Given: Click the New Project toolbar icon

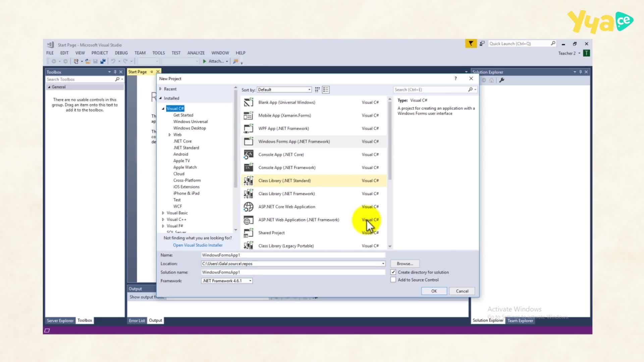Looking at the screenshot, I should click(76, 61).
